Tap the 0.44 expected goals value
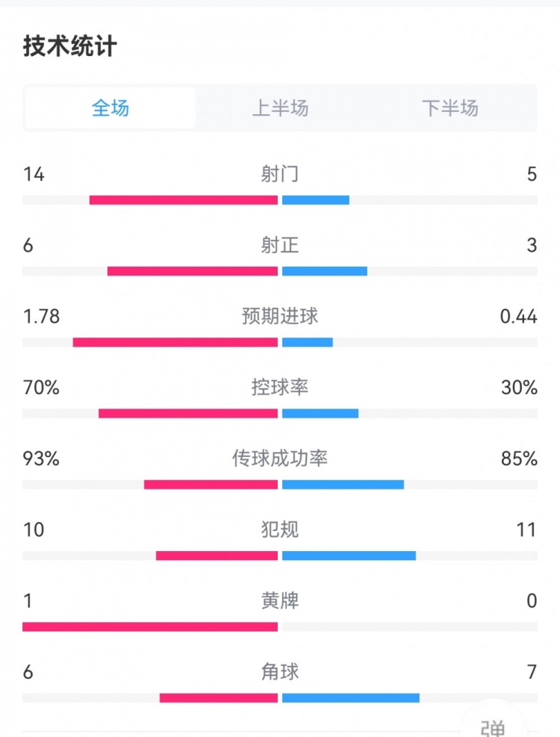The image size is (560, 737). click(519, 317)
